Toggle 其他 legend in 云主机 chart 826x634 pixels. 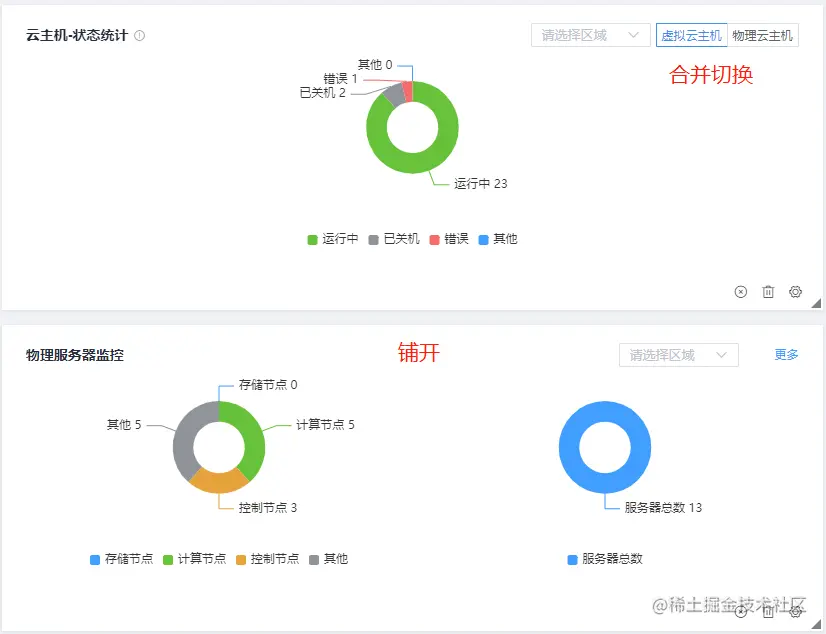(498, 239)
